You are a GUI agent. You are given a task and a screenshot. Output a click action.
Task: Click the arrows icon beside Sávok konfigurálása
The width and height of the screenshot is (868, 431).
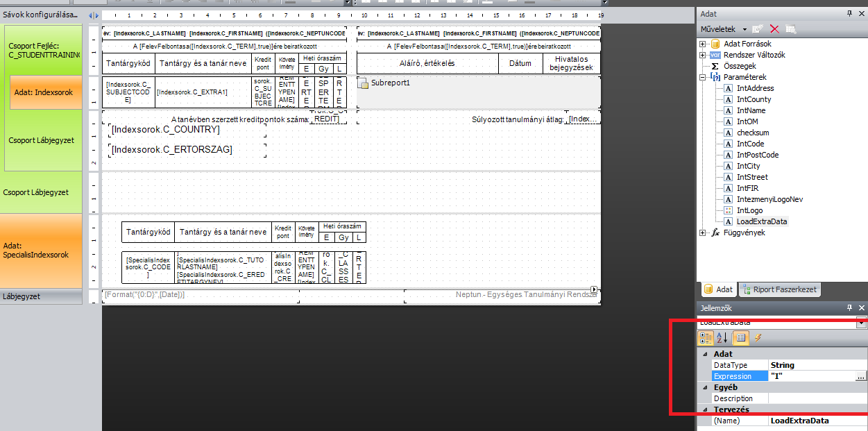click(93, 15)
